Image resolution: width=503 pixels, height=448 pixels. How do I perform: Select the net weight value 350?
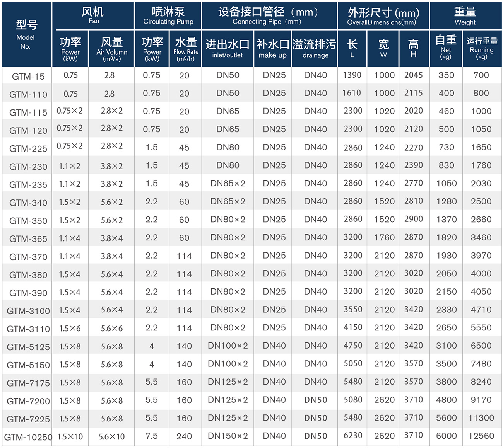[447, 75]
